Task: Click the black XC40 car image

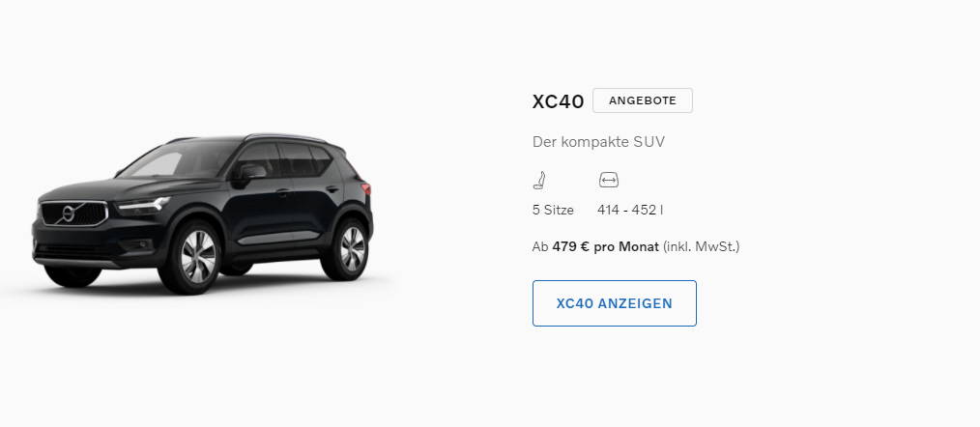Action: (203, 214)
